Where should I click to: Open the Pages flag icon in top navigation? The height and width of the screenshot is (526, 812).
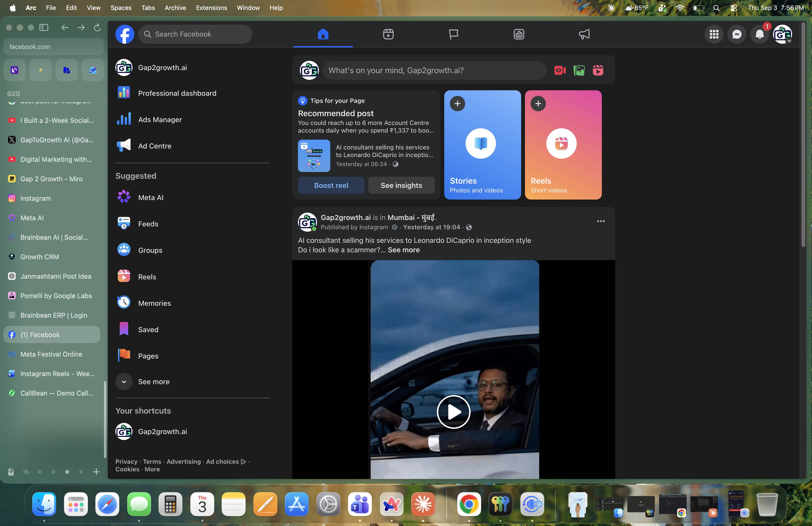(453, 34)
